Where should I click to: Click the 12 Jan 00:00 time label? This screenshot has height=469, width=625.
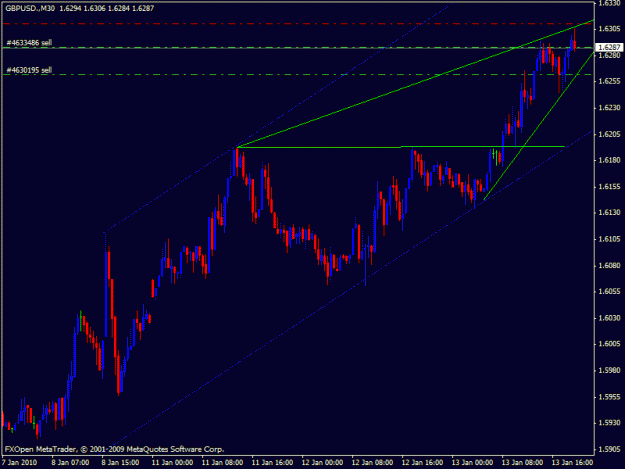tap(322, 463)
